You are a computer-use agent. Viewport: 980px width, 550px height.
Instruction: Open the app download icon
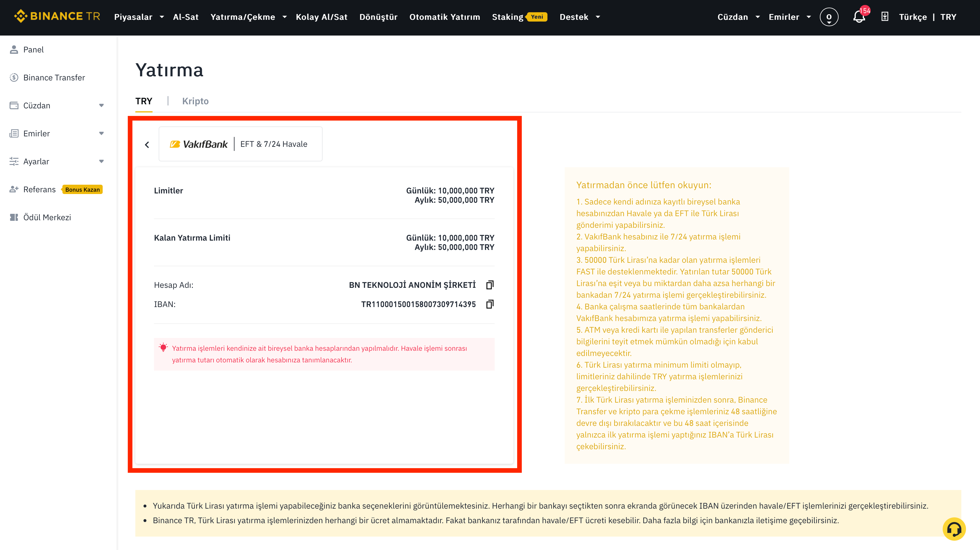(x=885, y=17)
